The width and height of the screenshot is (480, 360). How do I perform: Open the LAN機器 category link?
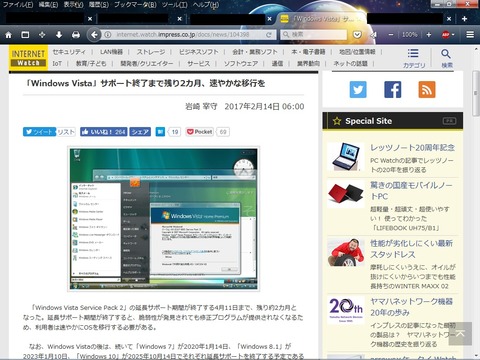[111, 52]
